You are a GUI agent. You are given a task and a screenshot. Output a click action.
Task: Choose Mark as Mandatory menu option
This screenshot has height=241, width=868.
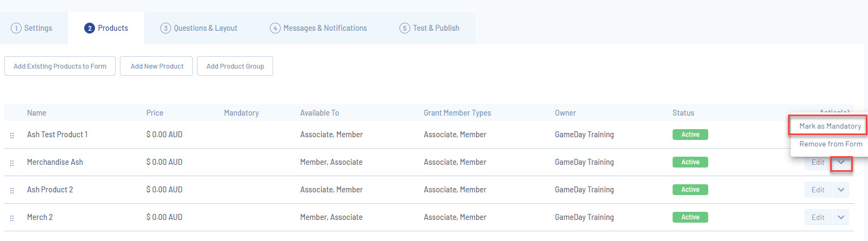(830, 126)
